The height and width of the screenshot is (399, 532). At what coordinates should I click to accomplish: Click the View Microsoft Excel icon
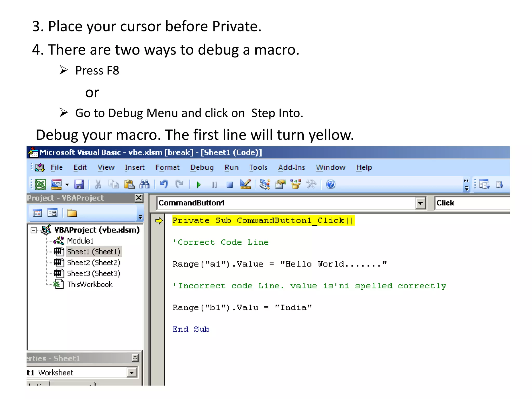click(x=41, y=184)
